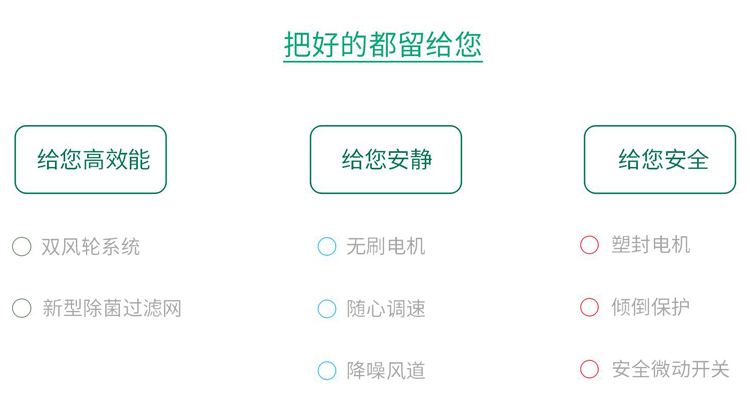
Task: Click the 双风轮系统 text label
Action: click(x=91, y=247)
